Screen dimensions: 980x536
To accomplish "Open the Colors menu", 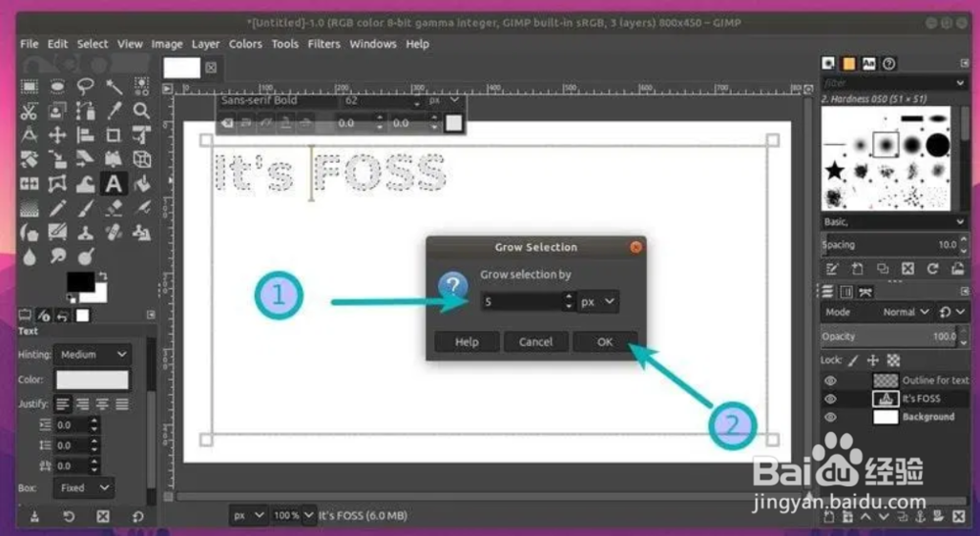I will (245, 44).
